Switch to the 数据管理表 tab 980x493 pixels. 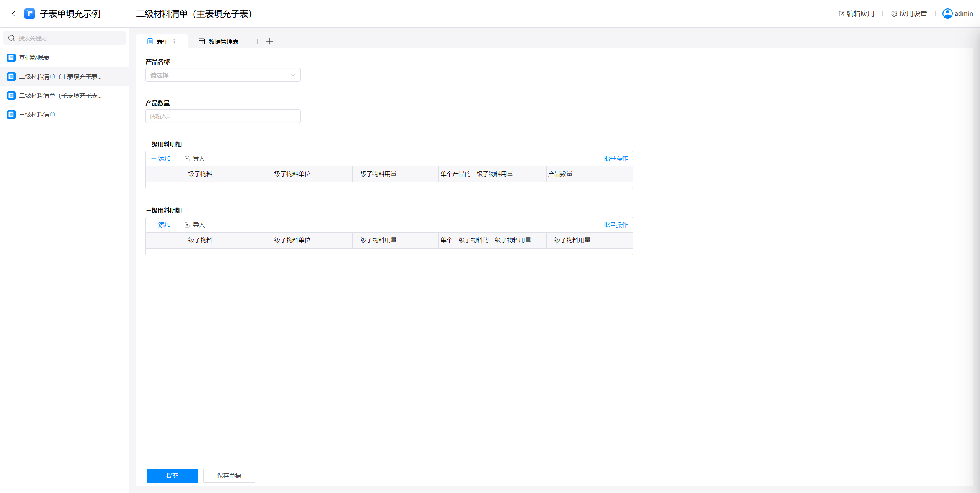[219, 41]
